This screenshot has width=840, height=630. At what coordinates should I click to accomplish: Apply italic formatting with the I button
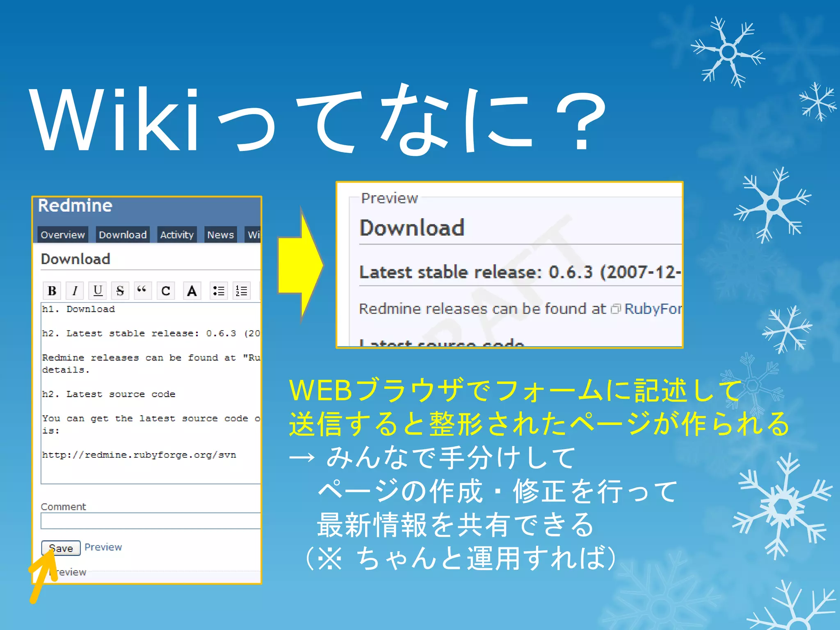click(75, 290)
